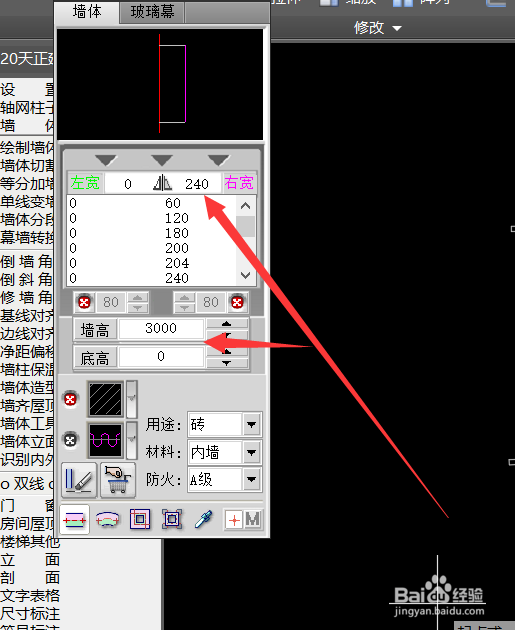Click the eyedropper pick wall parameters icon
This screenshot has height=630, width=515.
tap(204, 520)
